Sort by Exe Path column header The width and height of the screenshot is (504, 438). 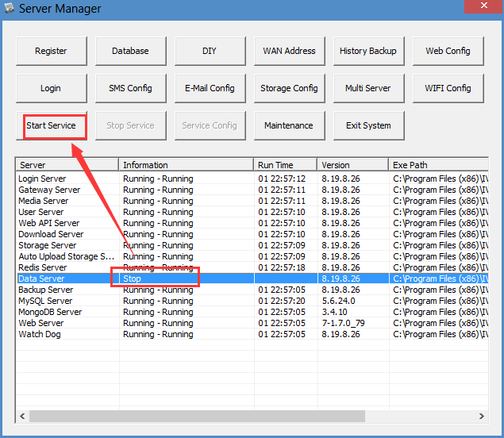439,165
